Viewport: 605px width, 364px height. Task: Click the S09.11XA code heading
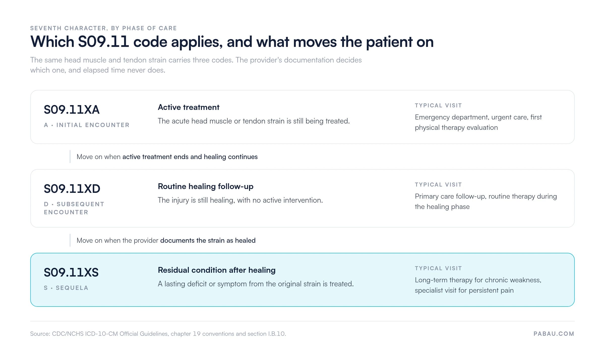point(72,110)
